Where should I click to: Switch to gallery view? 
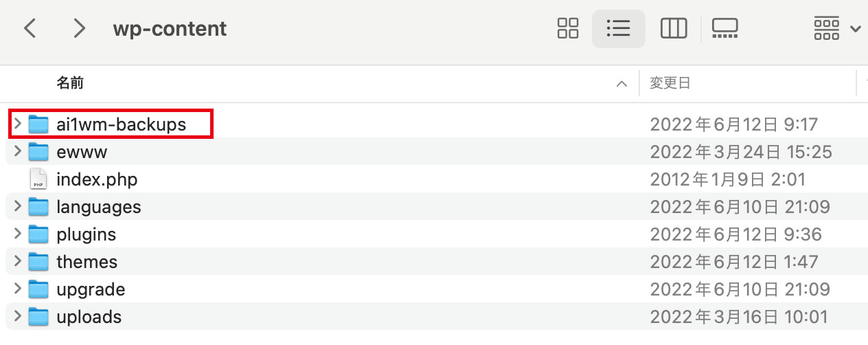point(724,28)
